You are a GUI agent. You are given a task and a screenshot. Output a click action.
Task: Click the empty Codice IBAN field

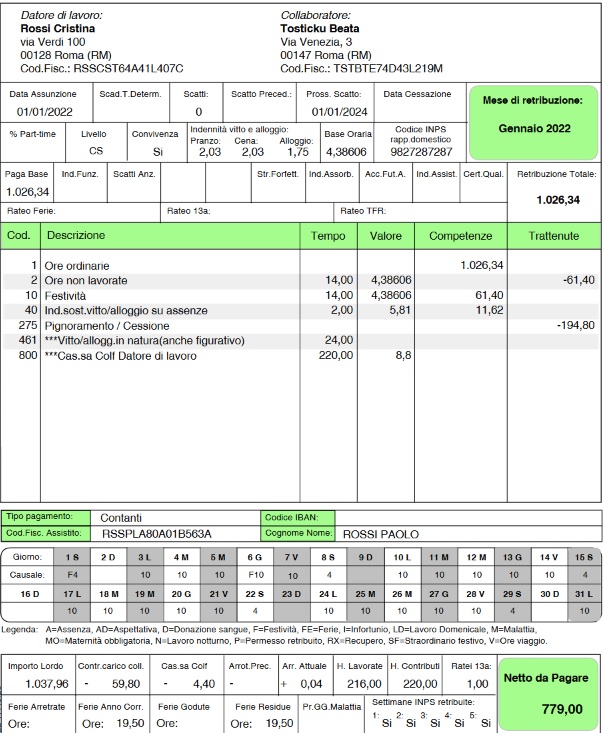[x=467, y=517]
